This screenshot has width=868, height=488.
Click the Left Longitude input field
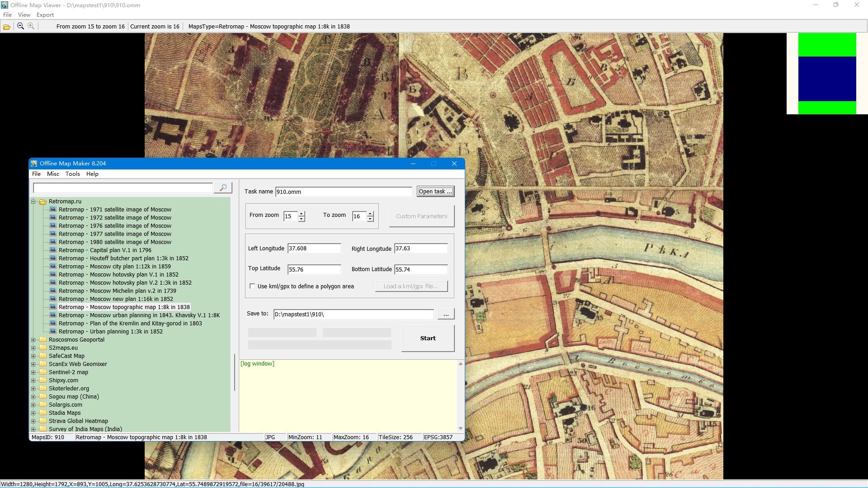314,249
